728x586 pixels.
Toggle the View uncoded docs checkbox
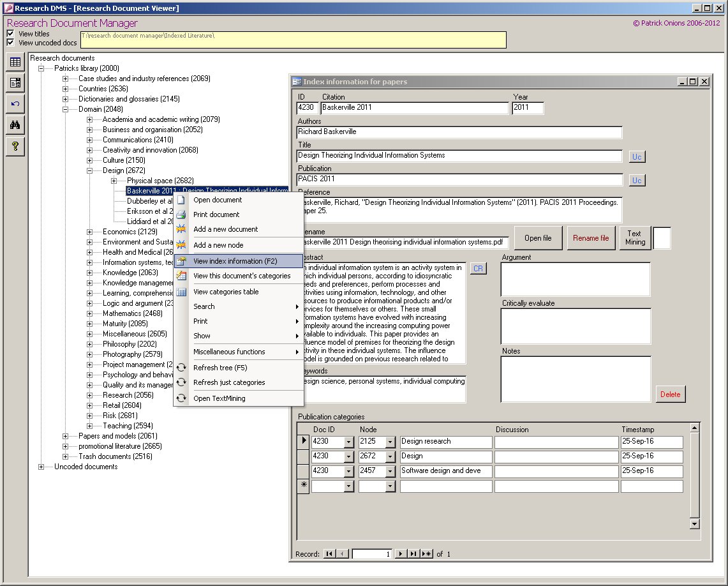click(x=10, y=42)
